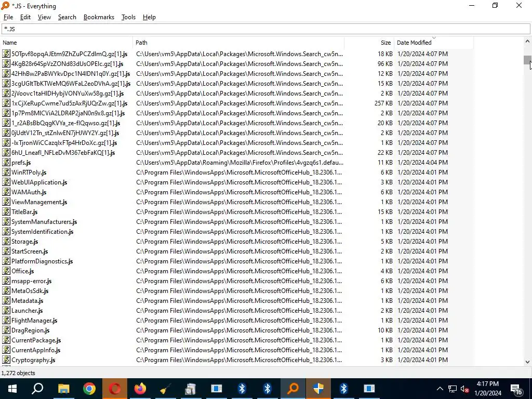Select the JS icon of Launcher.js

[6, 311]
